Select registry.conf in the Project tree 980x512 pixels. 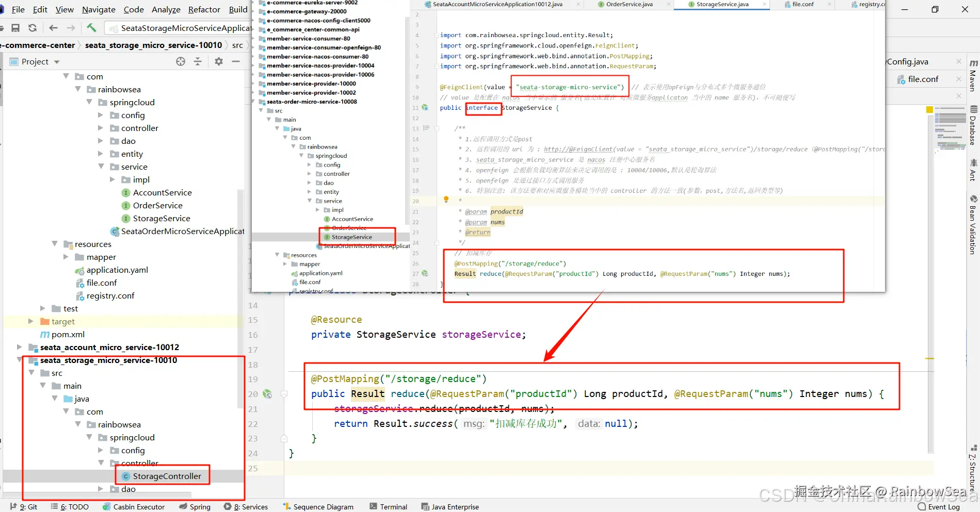pos(110,295)
